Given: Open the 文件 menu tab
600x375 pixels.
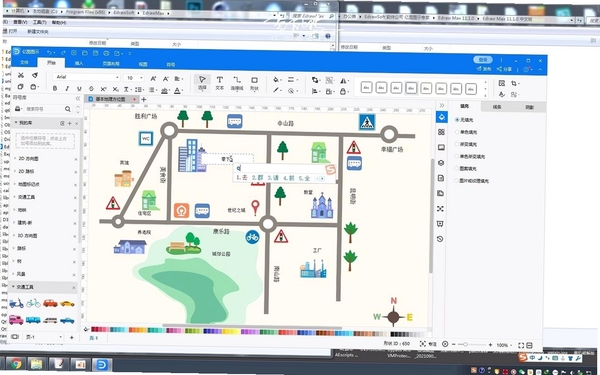Looking at the screenshot, I should point(24,62).
